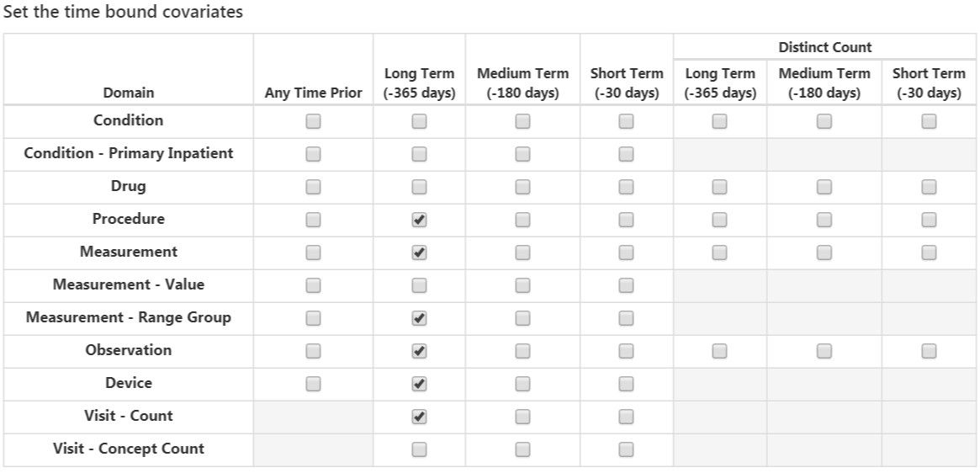Check Condition Any Time Prior checkbox
Viewport: 980px width, 473px height.
313,121
